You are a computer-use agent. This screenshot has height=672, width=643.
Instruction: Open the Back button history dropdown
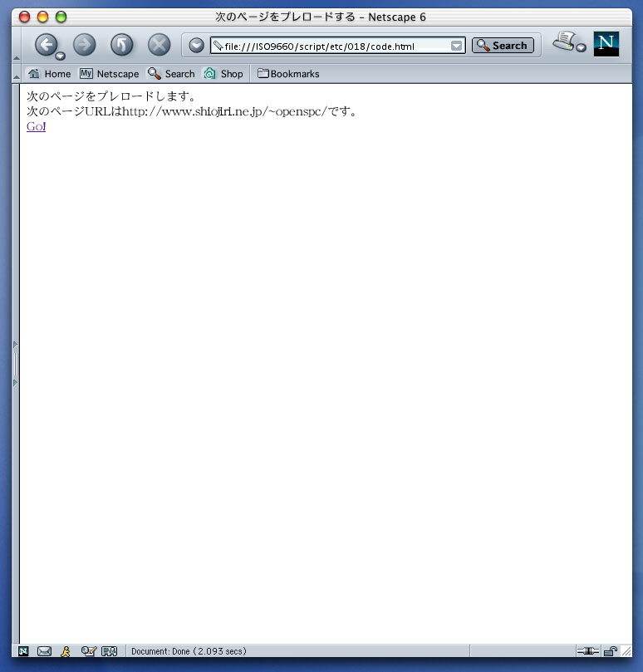coord(61,56)
